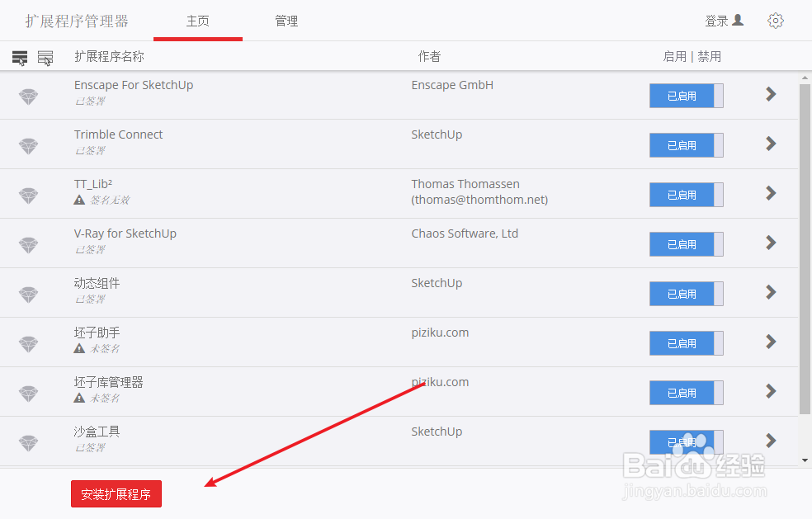Toggle 已启用 switch for 坯子库管理器
Image resolution: width=812 pixels, height=519 pixels.
point(687,393)
